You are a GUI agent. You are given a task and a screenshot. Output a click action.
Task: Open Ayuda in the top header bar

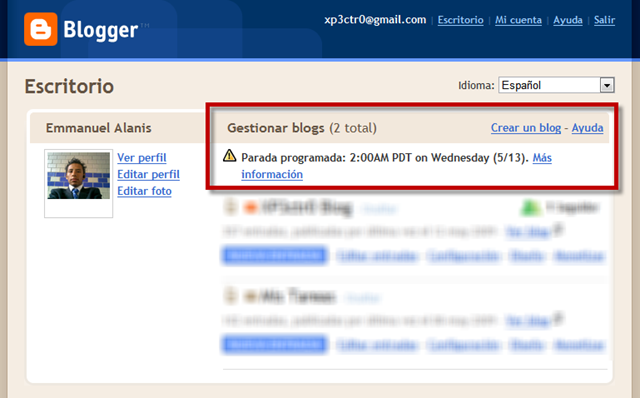coord(568,20)
